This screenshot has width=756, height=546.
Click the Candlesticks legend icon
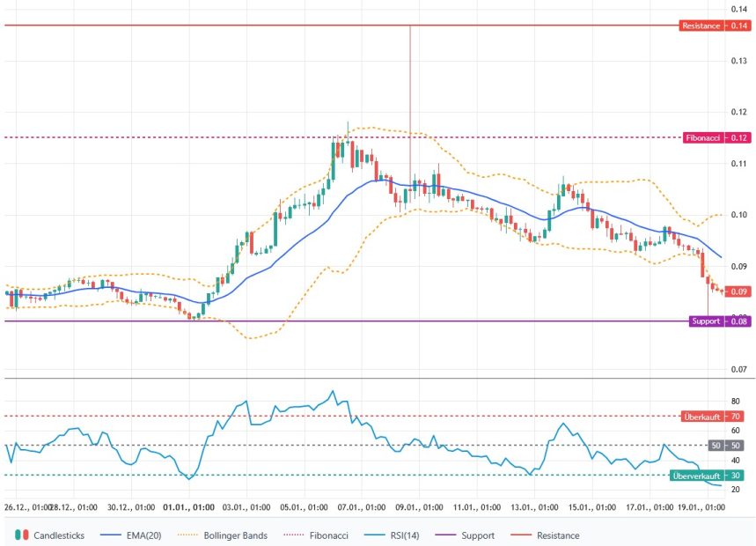click(23, 535)
